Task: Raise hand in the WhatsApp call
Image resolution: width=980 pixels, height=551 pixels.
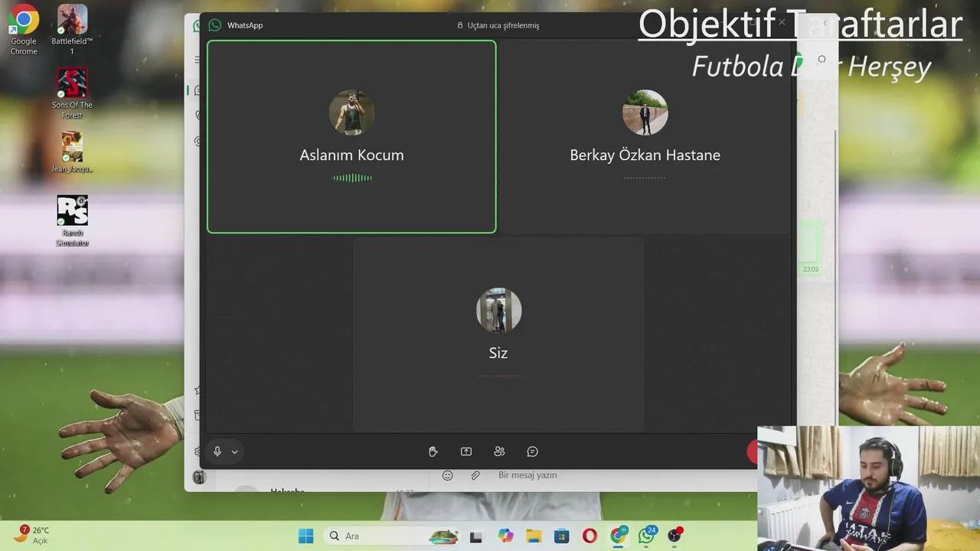Action: (x=433, y=452)
